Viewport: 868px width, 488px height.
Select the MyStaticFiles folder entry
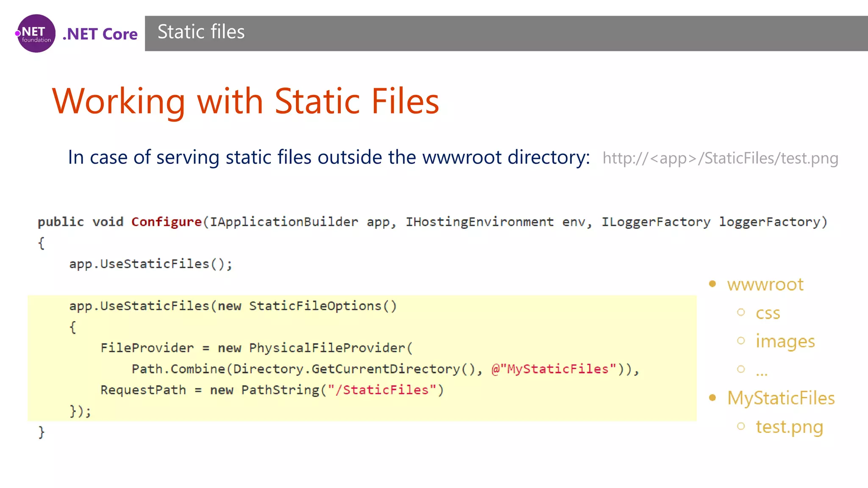[x=781, y=398]
